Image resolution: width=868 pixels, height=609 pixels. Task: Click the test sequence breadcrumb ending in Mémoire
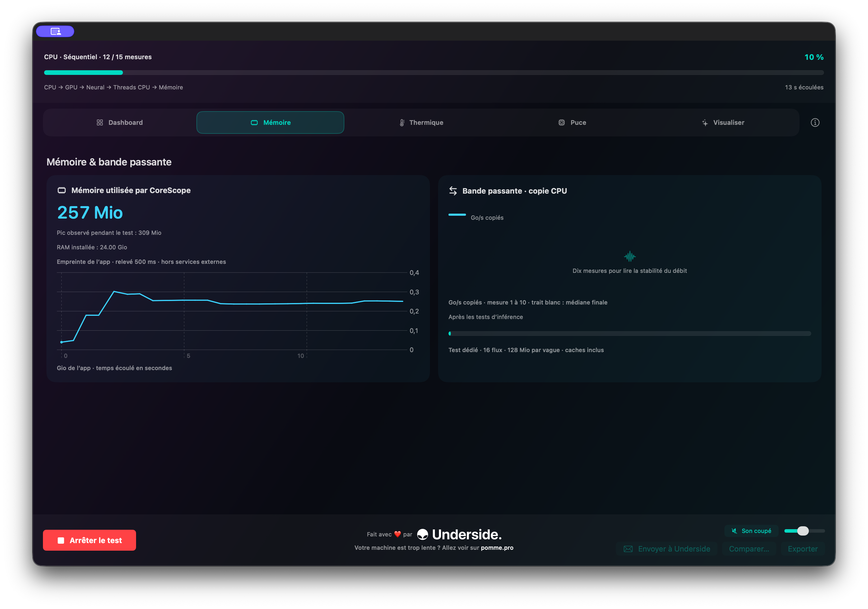113,87
